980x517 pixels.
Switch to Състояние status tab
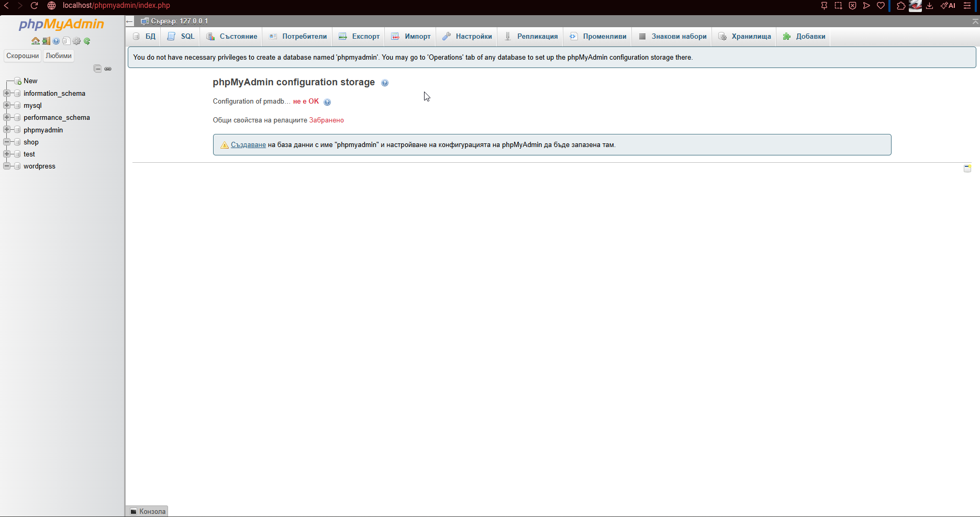(x=231, y=36)
